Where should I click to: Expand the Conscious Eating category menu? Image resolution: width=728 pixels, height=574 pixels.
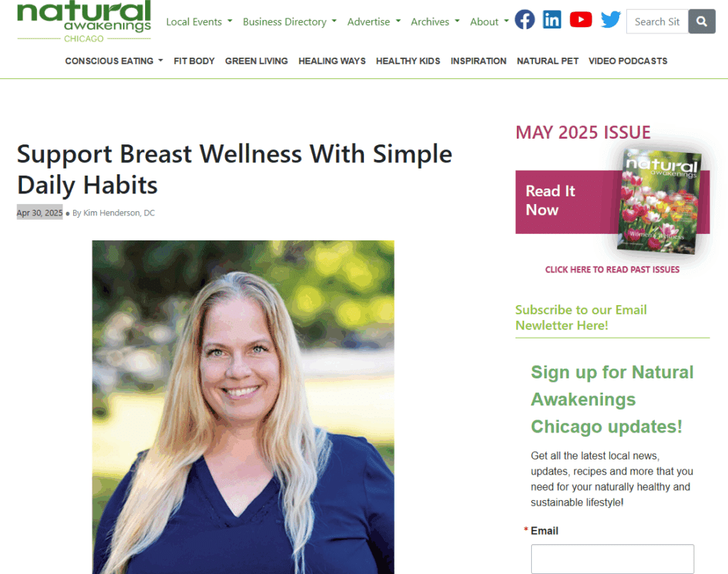114,61
